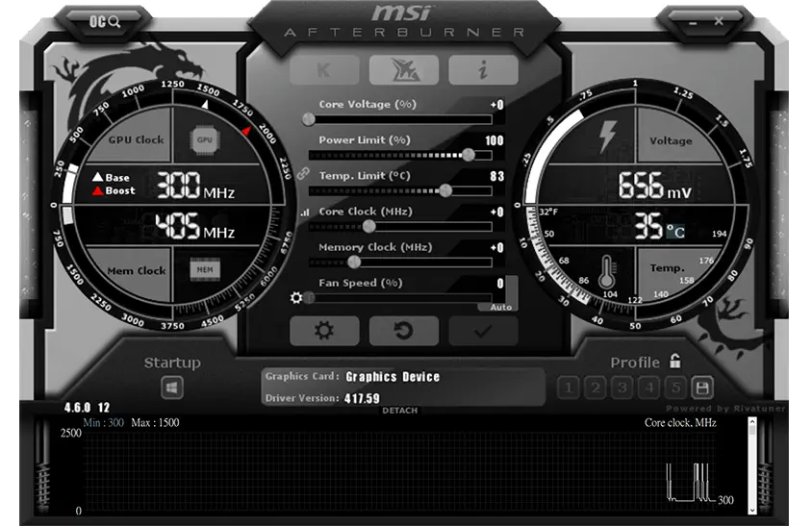This screenshot has height=526, width=812.
Task: Open the OC Scanner button
Action: point(105,22)
